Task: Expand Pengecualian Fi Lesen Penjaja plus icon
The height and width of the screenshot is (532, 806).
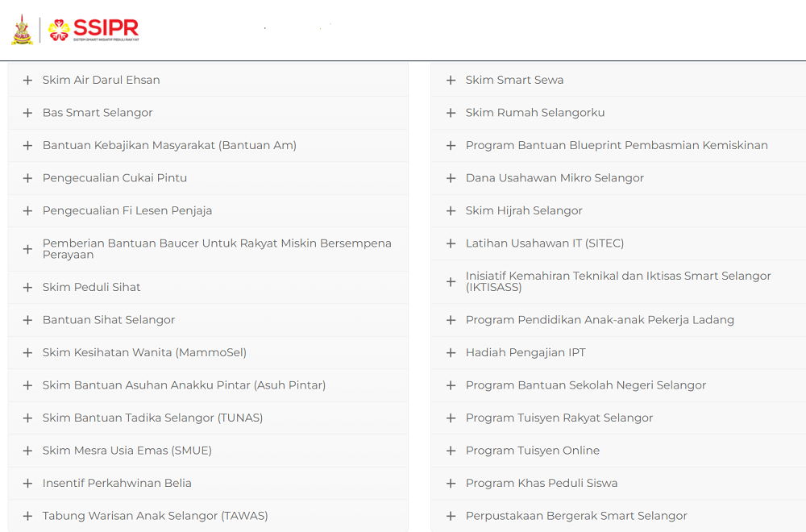Action: tap(27, 210)
